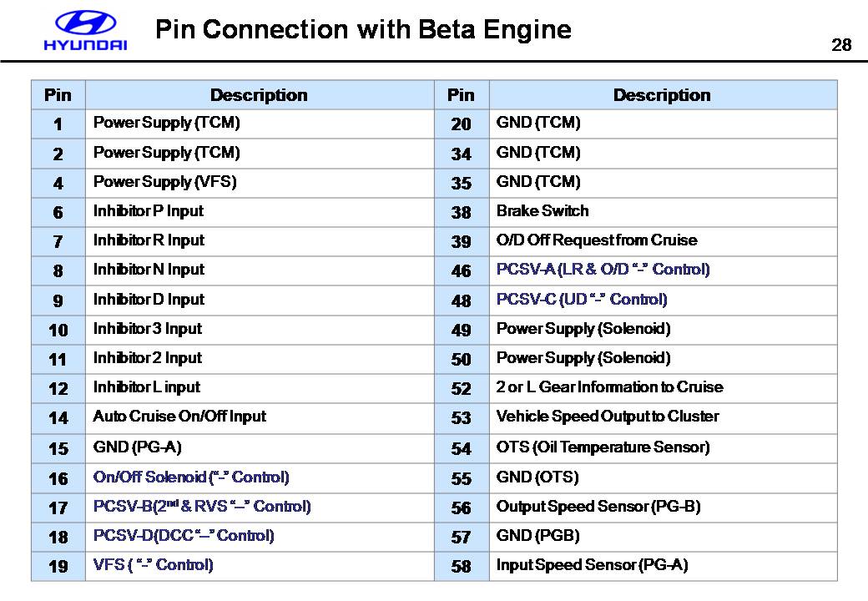This screenshot has height=601, width=868.
Task: Click the O/D Off Request from Cruise cell
Action: pyautogui.click(x=596, y=240)
